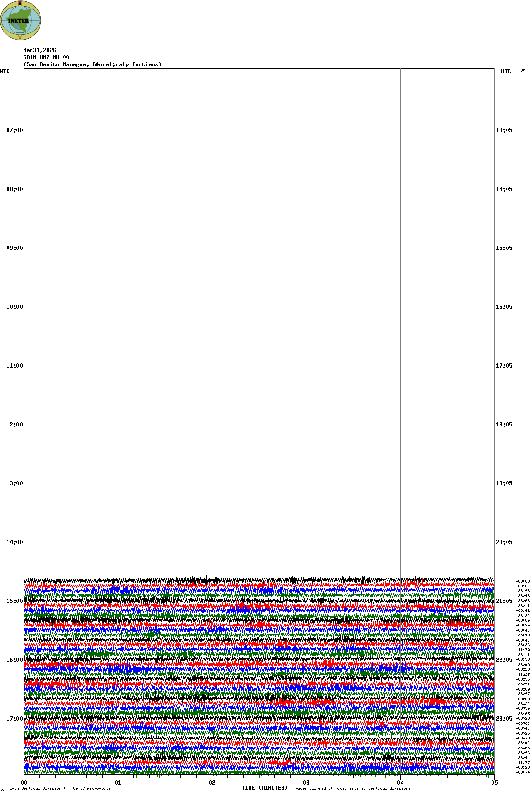The image size is (532, 795).
Task: Click the INETER globe logo
Action: tap(21, 21)
